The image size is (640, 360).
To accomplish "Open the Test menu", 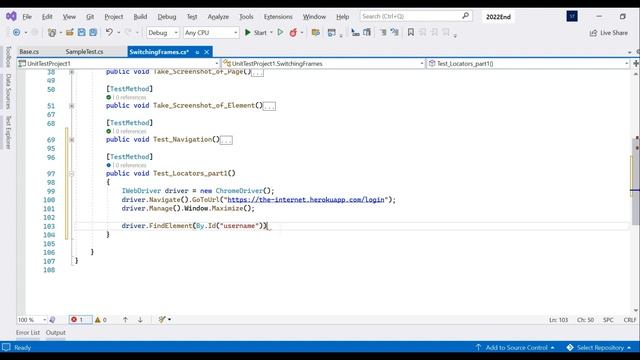I will pos(192,17).
